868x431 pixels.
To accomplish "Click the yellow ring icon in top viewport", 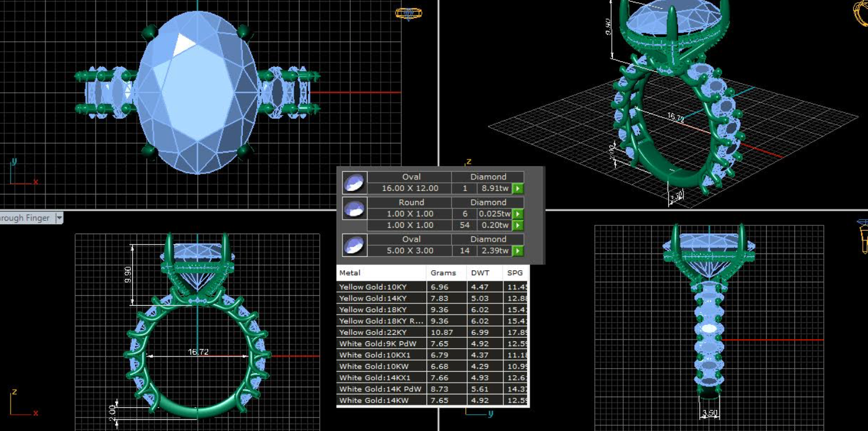I will pyautogui.click(x=408, y=13).
